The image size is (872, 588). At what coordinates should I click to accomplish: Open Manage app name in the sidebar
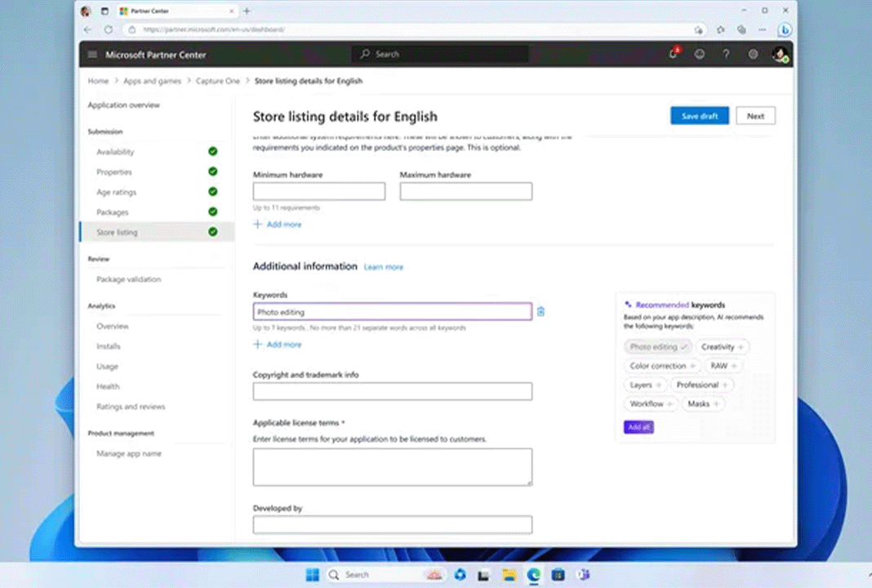pos(128,453)
